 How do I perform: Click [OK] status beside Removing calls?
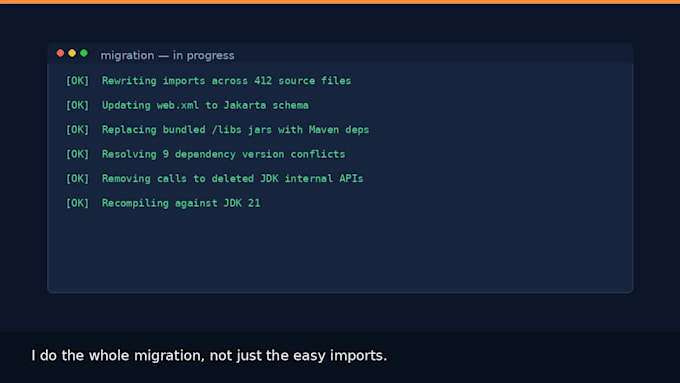(x=77, y=179)
